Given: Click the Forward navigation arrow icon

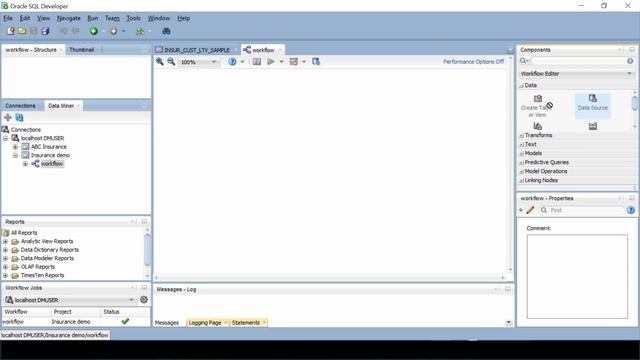Looking at the screenshot, I should [113, 31].
